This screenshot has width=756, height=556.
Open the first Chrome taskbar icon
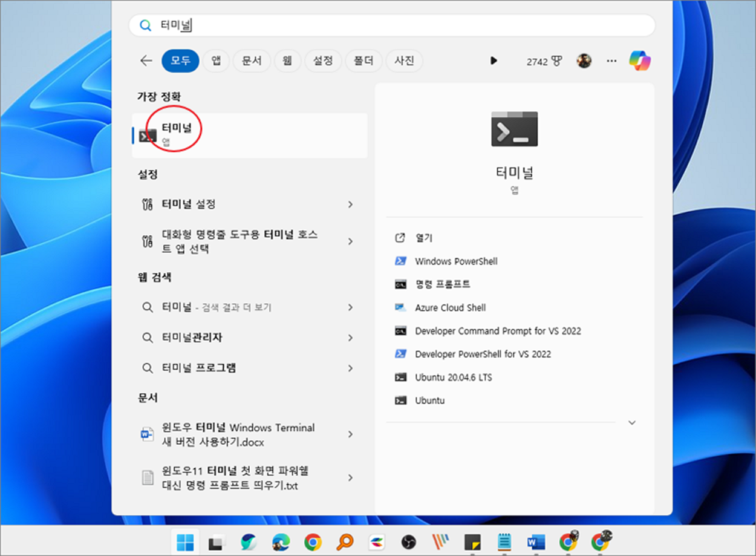313,542
